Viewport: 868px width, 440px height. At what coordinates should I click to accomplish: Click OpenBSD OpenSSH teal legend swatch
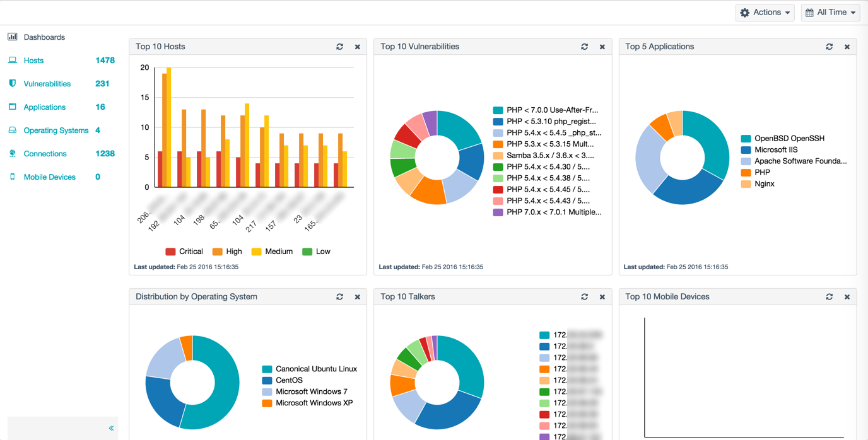[746, 139]
